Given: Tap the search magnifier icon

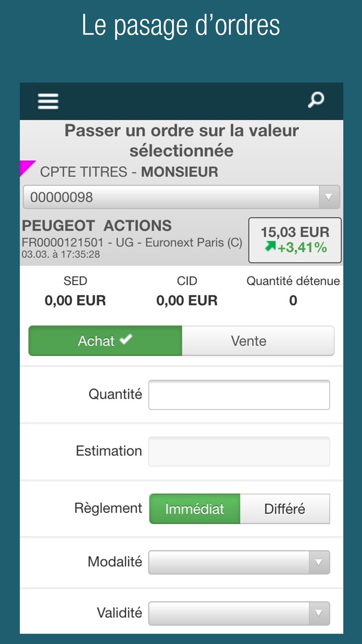Looking at the screenshot, I should pos(316,100).
